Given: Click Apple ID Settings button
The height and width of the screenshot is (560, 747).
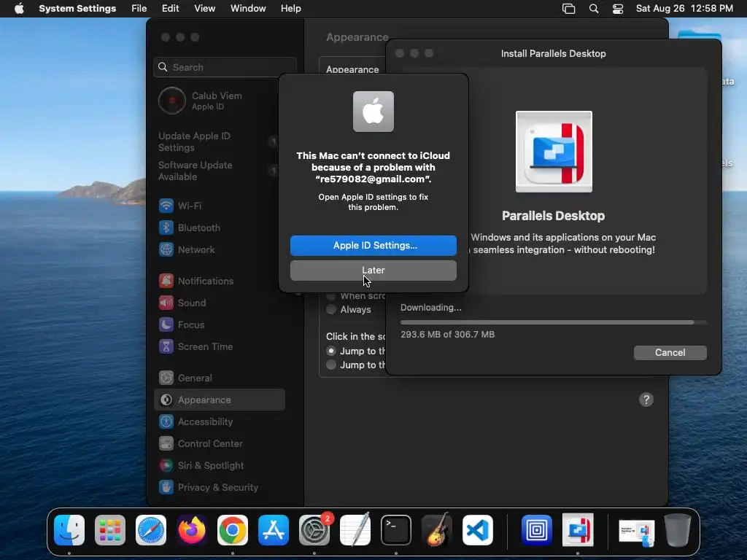Looking at the screenshot, I should (373, 245).
